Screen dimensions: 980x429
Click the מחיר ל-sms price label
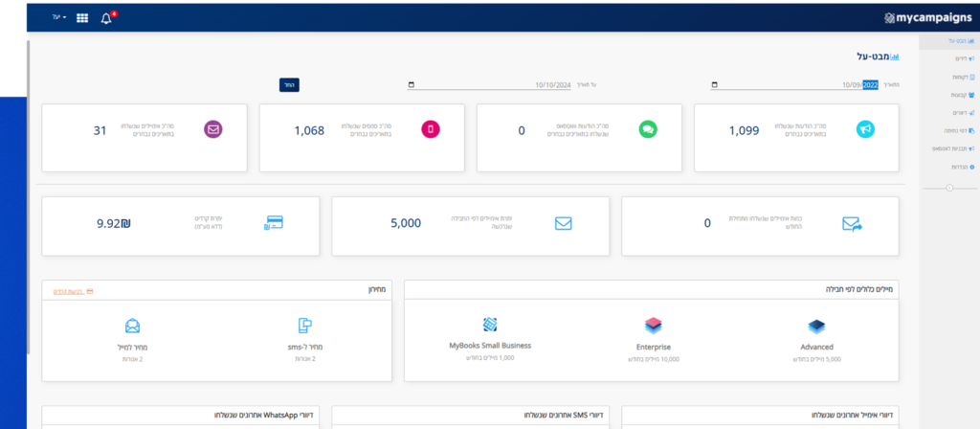(307, 347)
